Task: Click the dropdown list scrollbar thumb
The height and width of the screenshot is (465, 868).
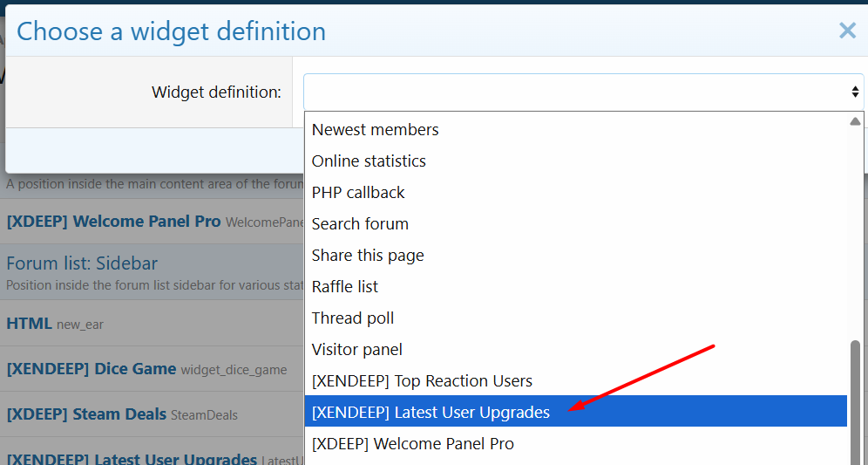Action: coord(855,401)
